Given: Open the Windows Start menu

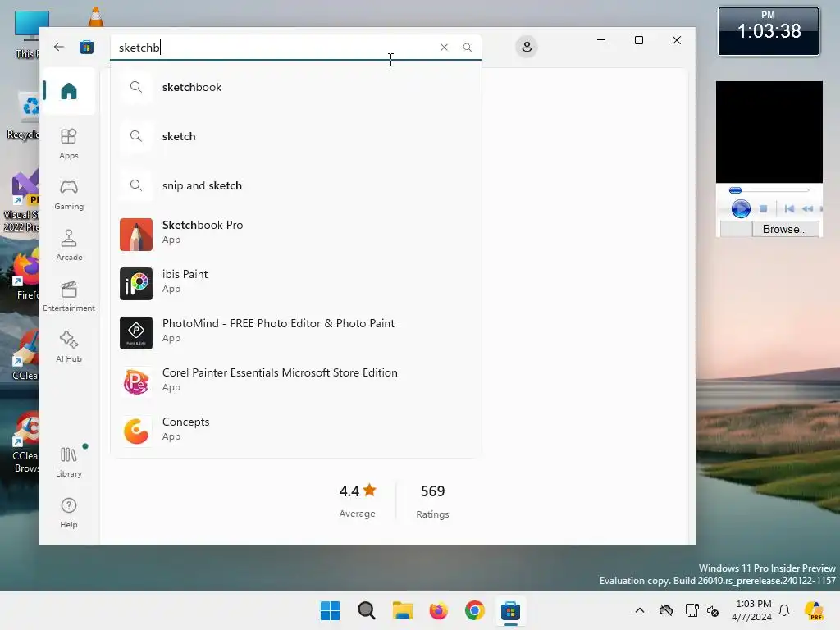Looking at the screenshot, I should (330, 610).
